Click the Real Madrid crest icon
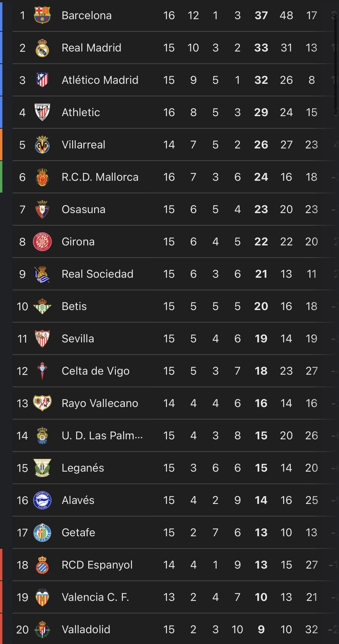 pos(42,48)
